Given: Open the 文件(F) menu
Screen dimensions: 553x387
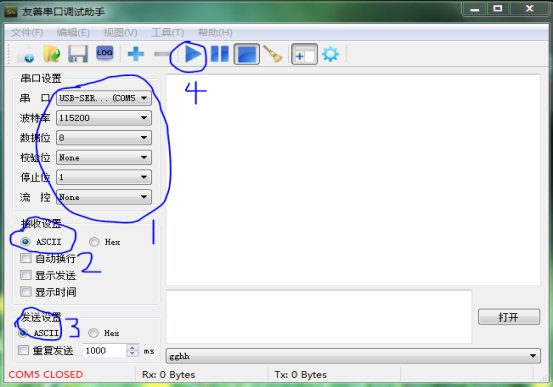Looking at the screenshot, I should click(27, 32).
